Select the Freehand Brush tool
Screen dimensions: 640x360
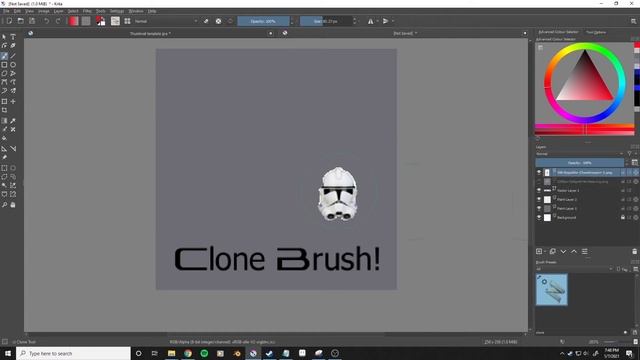[4, 56]
